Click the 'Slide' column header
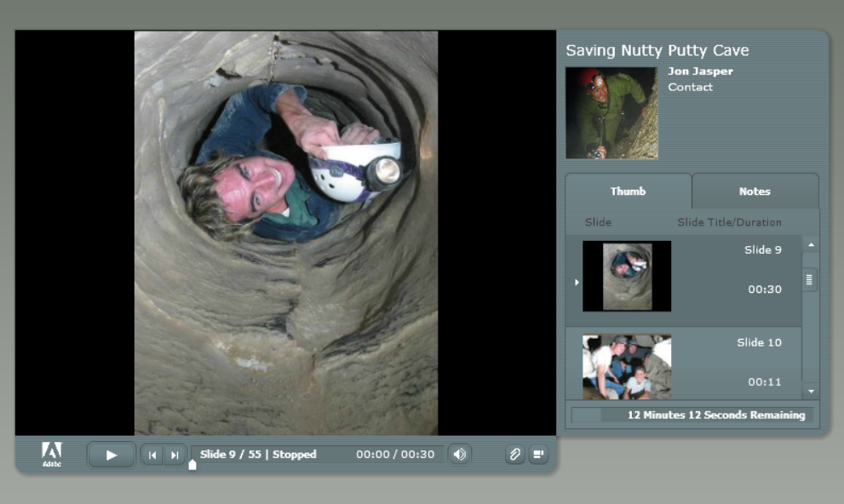 point(598,222)
